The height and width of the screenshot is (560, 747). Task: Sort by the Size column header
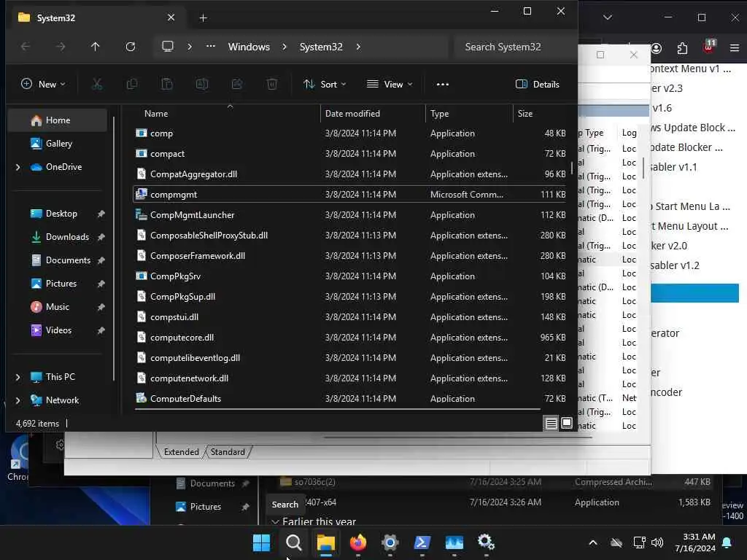pyautogui.click(x=525, y=114)
